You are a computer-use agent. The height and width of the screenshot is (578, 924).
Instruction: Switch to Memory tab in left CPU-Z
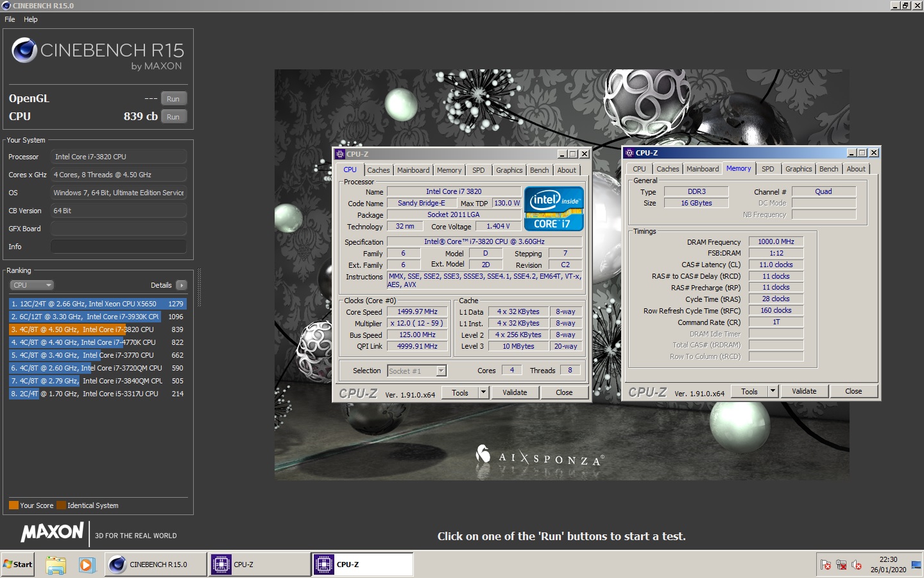click(x=449, y=170)
